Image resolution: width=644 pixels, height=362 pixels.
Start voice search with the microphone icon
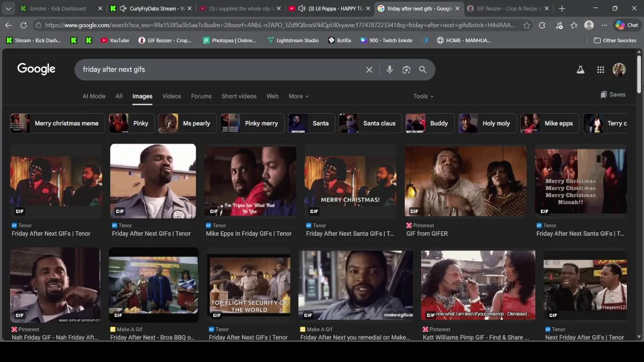[x=389, y=70]
